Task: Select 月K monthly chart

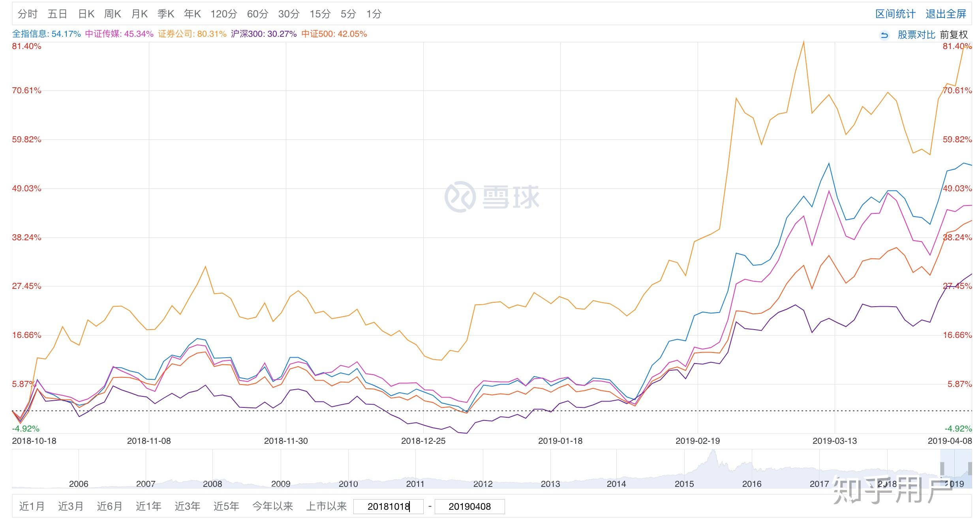Action: (x=139, y=14)
